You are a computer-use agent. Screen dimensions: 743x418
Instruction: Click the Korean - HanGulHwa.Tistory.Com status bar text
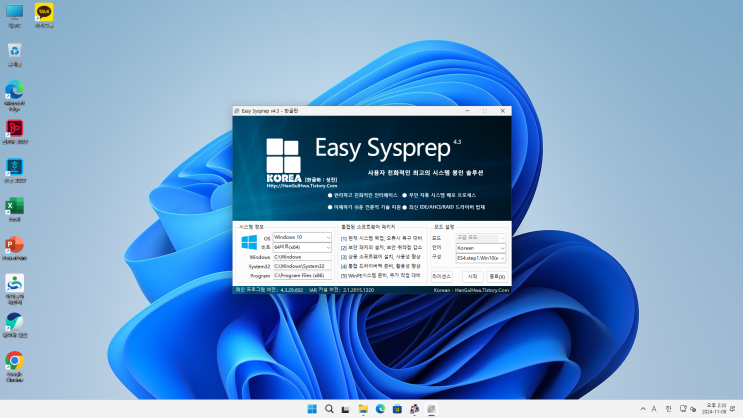pos(471,290)
